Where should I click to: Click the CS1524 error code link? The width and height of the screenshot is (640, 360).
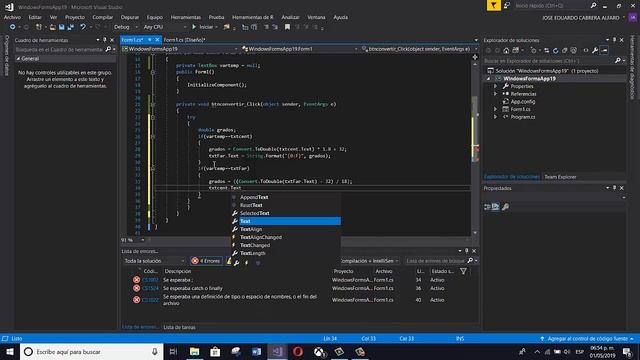click(x=150, y=288)
